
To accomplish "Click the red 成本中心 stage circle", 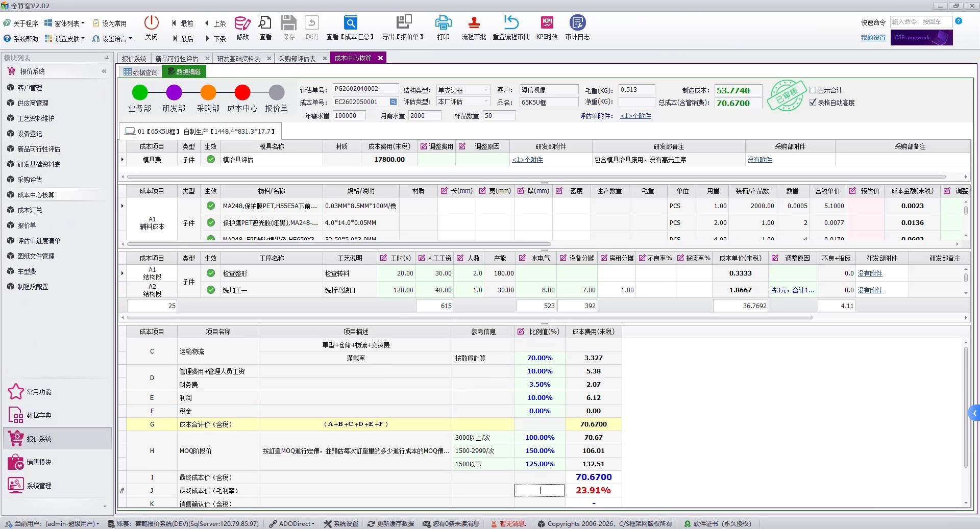I will pos(242,92).
